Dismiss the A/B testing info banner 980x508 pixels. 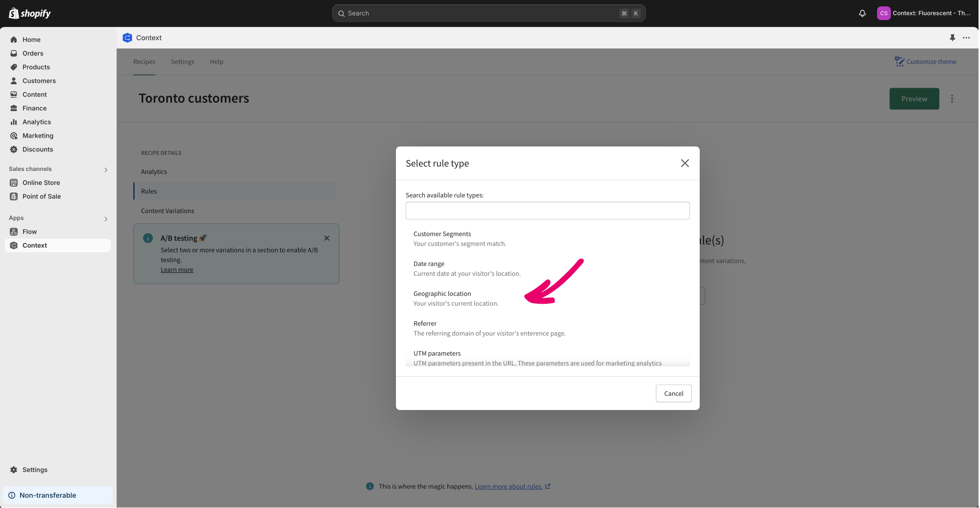(327, 238)
